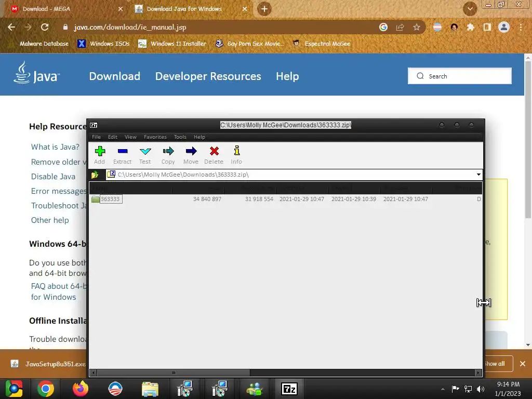532x399 pixels.
Task: Open Chrome three-dot menu
Action: (521, 27)
